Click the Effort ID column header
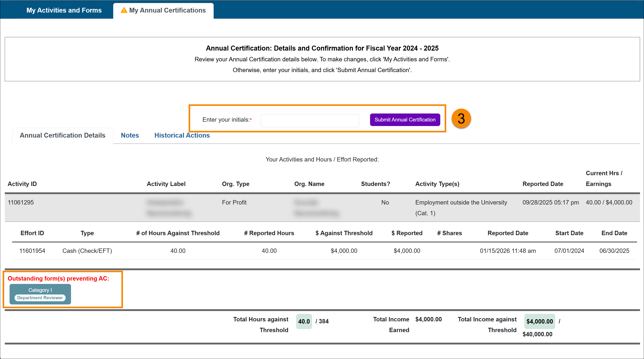Screen dimensions: 644x359 click(x=32, y=233)
